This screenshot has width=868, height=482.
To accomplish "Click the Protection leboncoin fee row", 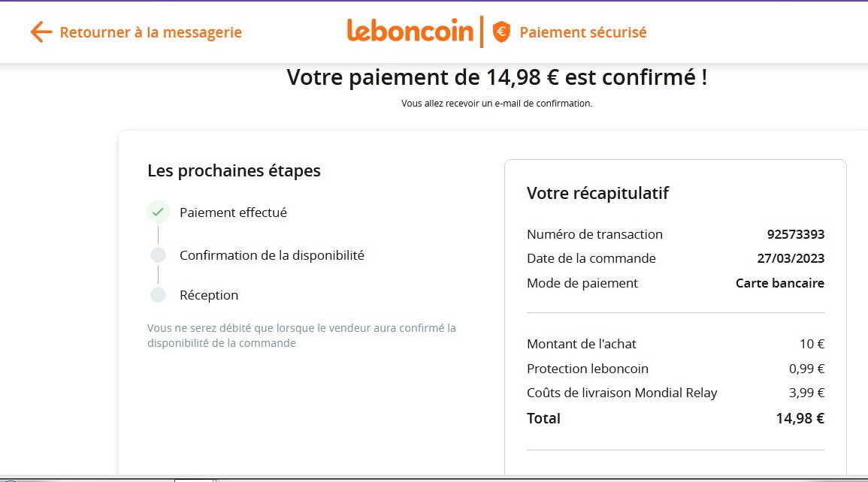I will coord(676,369).
